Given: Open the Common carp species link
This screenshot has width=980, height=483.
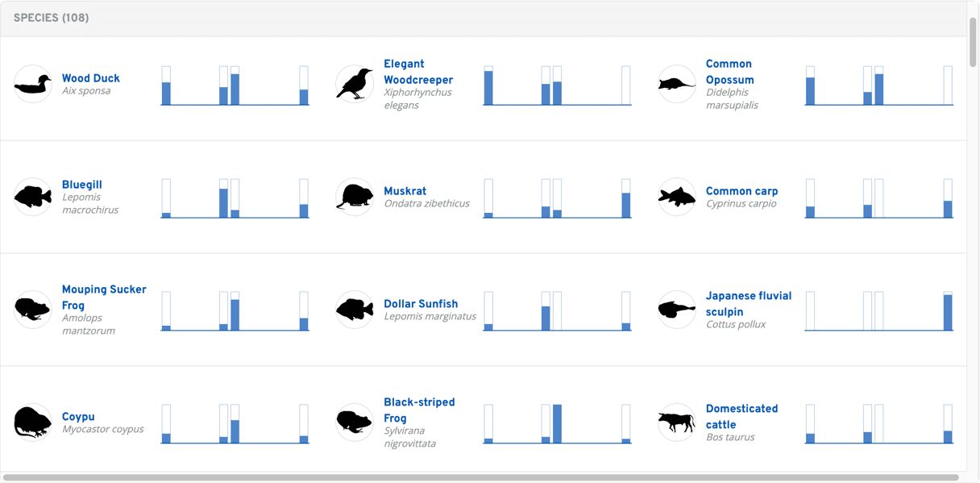Looking at the screenshot, I should coord(741,191).
